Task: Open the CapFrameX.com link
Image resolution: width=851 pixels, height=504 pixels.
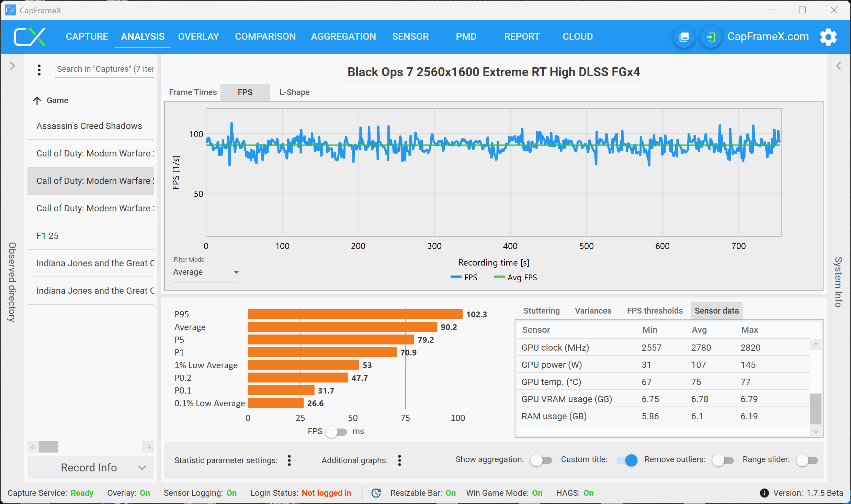Action: [x=768, y=37]
